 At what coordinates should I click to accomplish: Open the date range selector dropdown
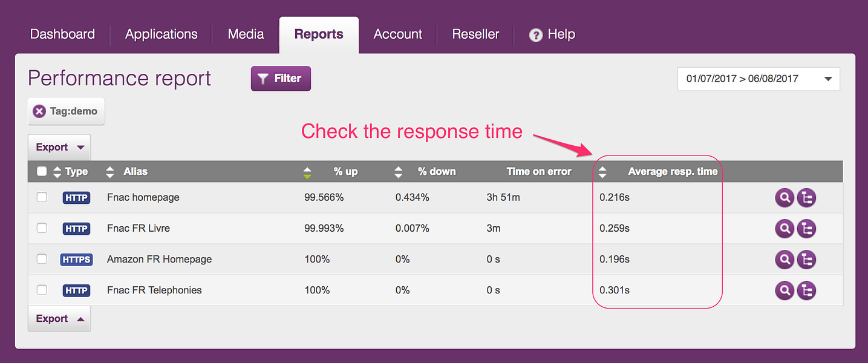point(759,79)
